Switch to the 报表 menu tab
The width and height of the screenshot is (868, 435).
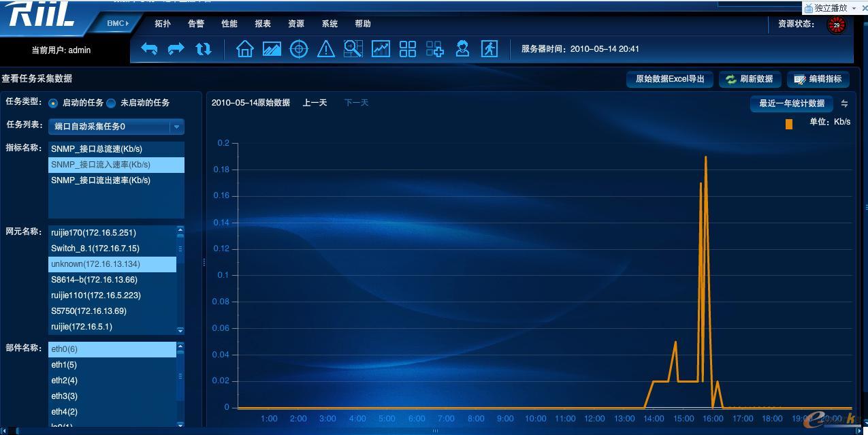(262, 23)
